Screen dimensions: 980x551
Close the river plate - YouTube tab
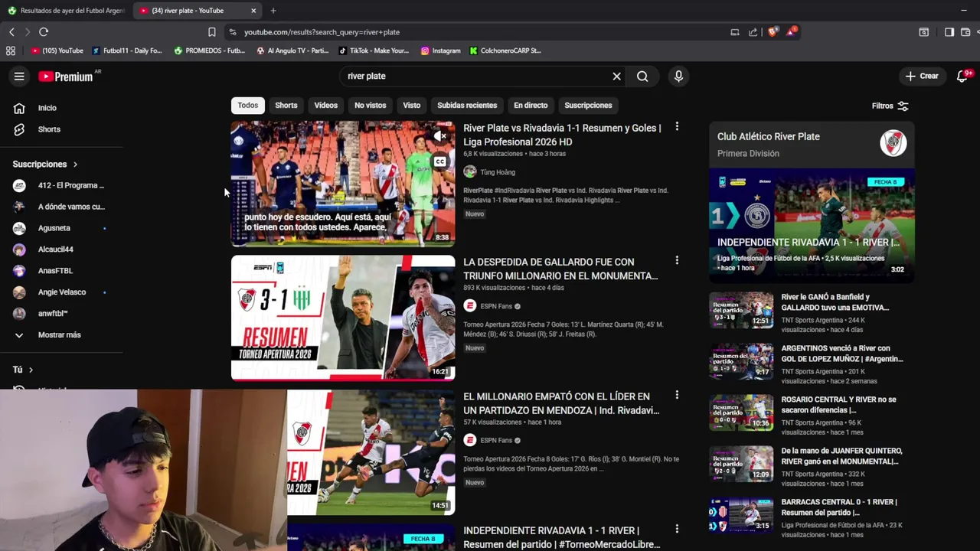click(253, 11)
